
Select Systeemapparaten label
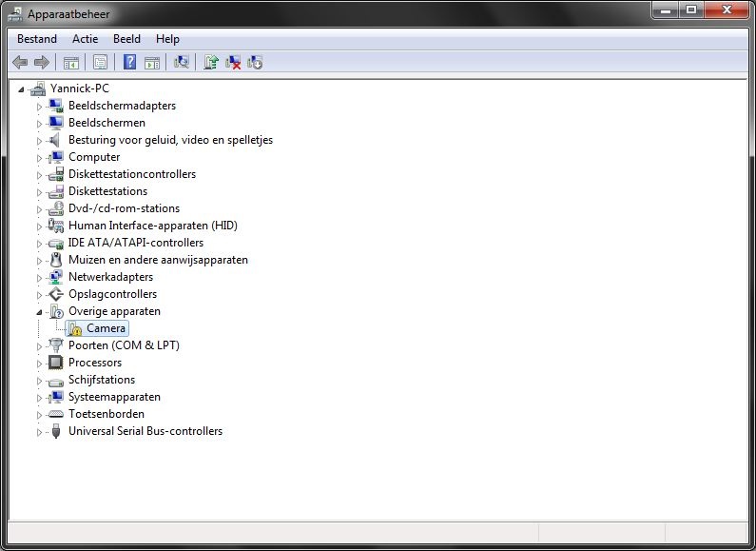pyautogui.click(x=114, y=397)
